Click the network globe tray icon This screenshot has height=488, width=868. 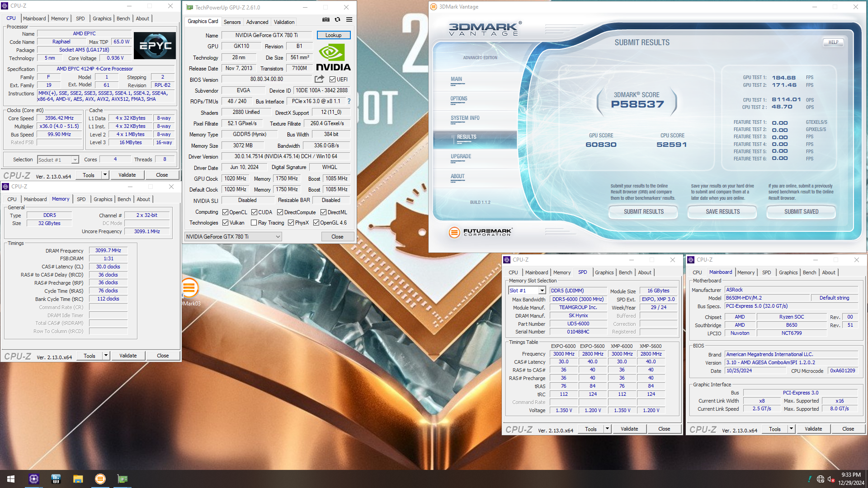point(821,479)
